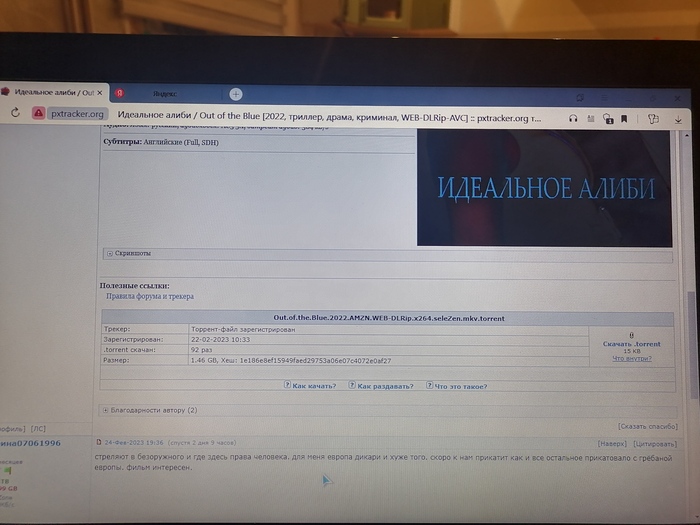Click the question icon beside Как качать?
Image resolution: width=700 pixels, height=525 pixels.
tap(287, 384)
